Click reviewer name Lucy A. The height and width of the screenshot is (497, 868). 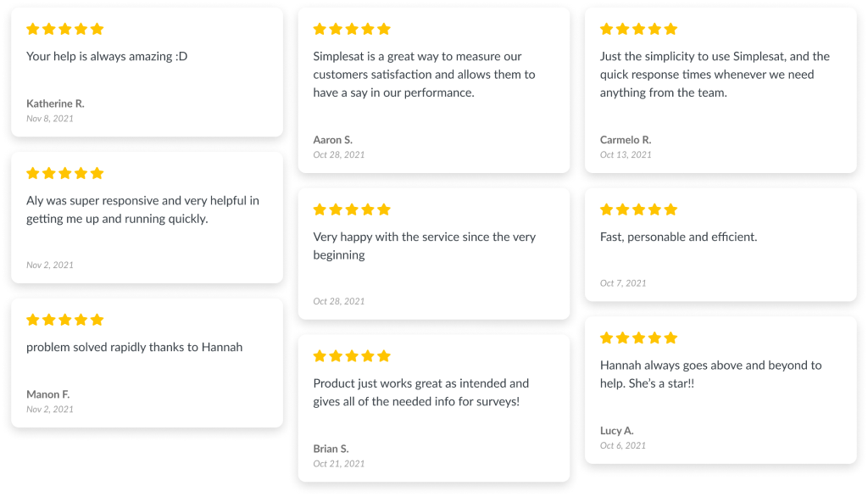(617, 431)
